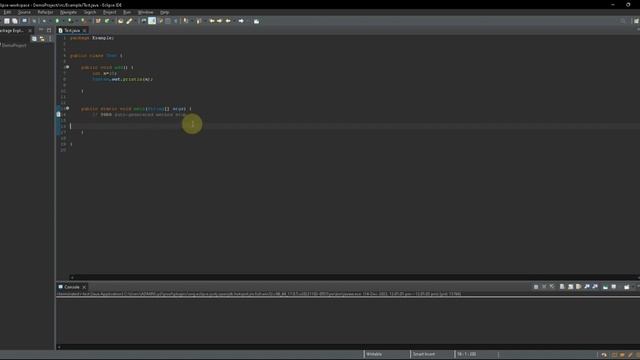
Task: Open the Help menu
Action: tap(164, 12)
